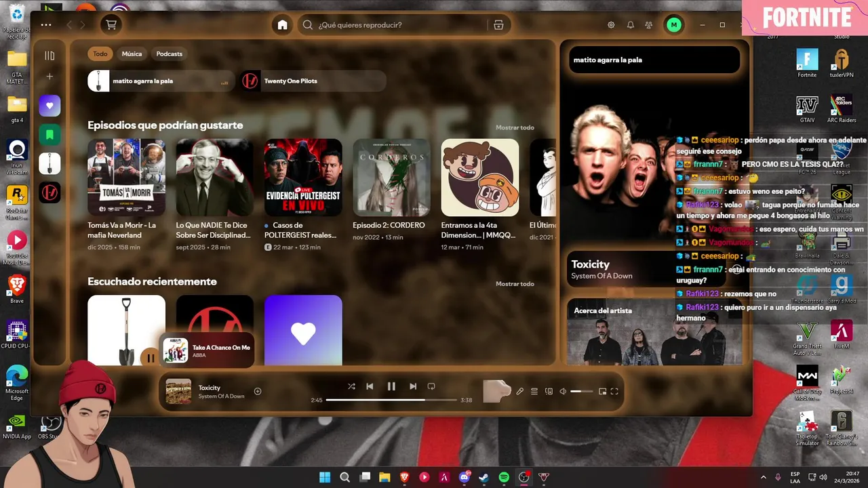Toggle repeat mode
This screenshot has width=868, height=488.
click(431, 386)
